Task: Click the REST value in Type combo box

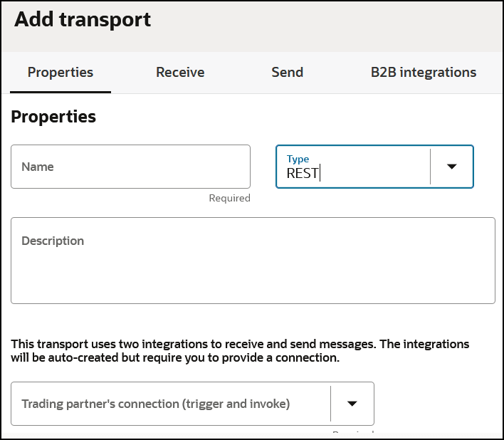Action: 303,173
